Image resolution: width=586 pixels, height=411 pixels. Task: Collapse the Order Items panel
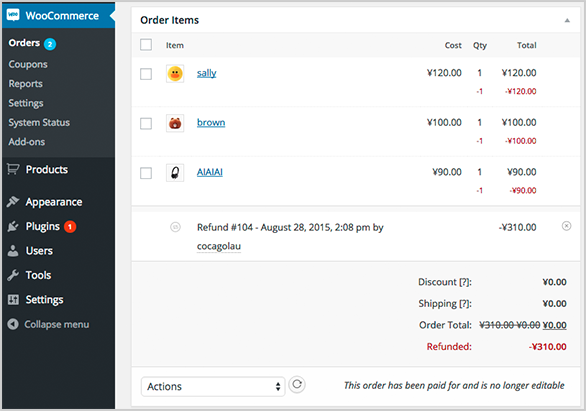[567, 21]
